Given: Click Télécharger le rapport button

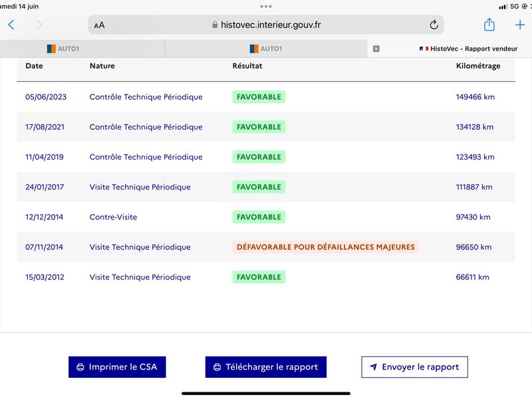Looking at the screenshot, I should click(x=265, y=367).
